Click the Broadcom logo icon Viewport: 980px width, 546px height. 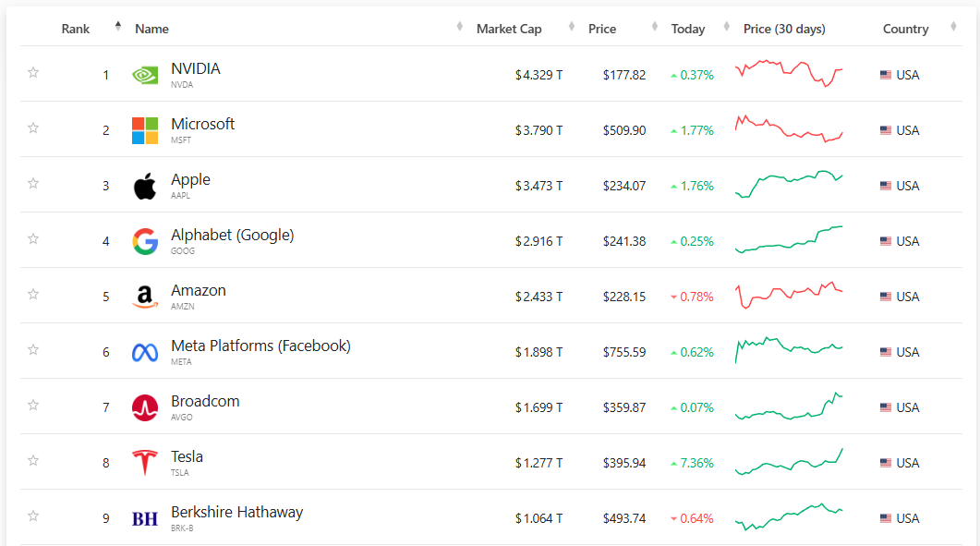coord(145,407)
